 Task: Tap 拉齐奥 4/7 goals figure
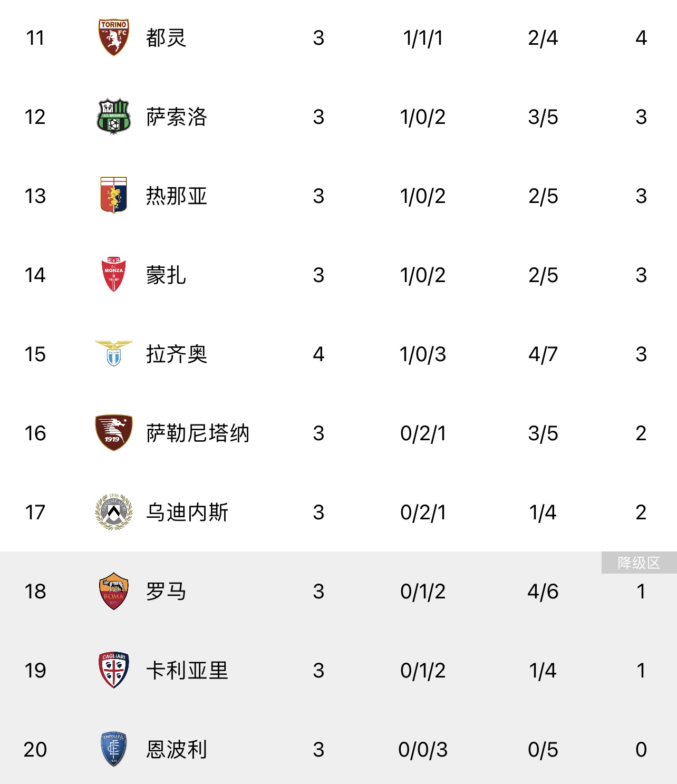pos(543,354)
